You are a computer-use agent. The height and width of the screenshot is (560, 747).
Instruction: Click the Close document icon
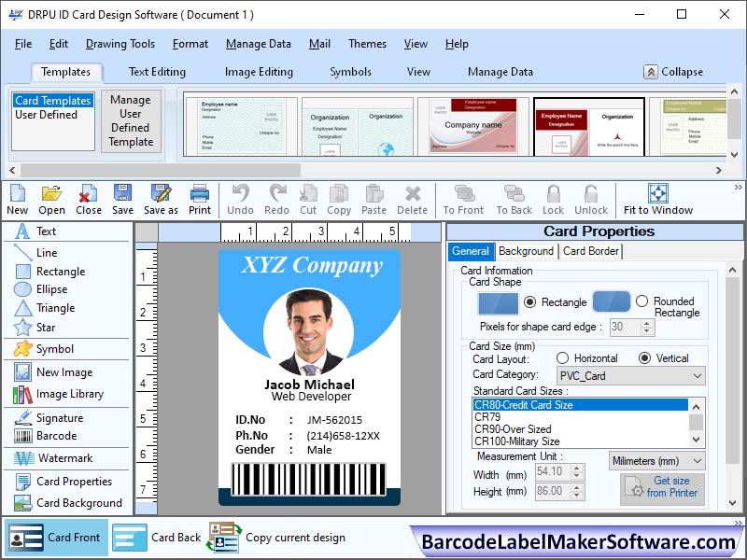point(88,199)
